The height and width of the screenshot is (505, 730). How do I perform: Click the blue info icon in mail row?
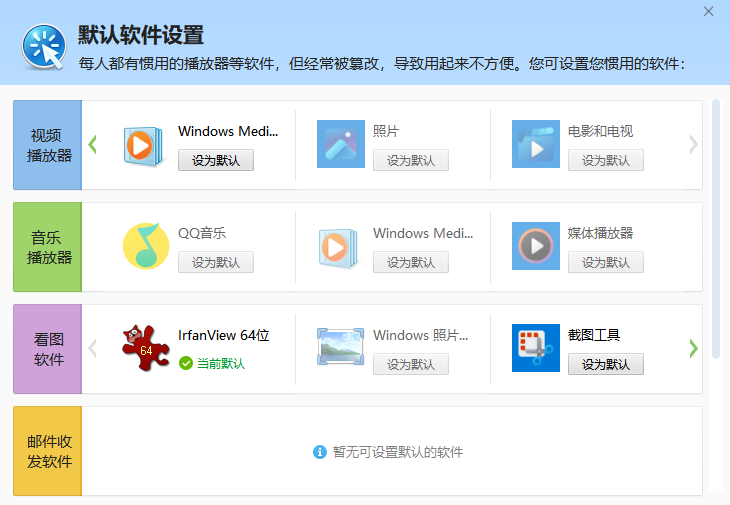click(320, 452)
